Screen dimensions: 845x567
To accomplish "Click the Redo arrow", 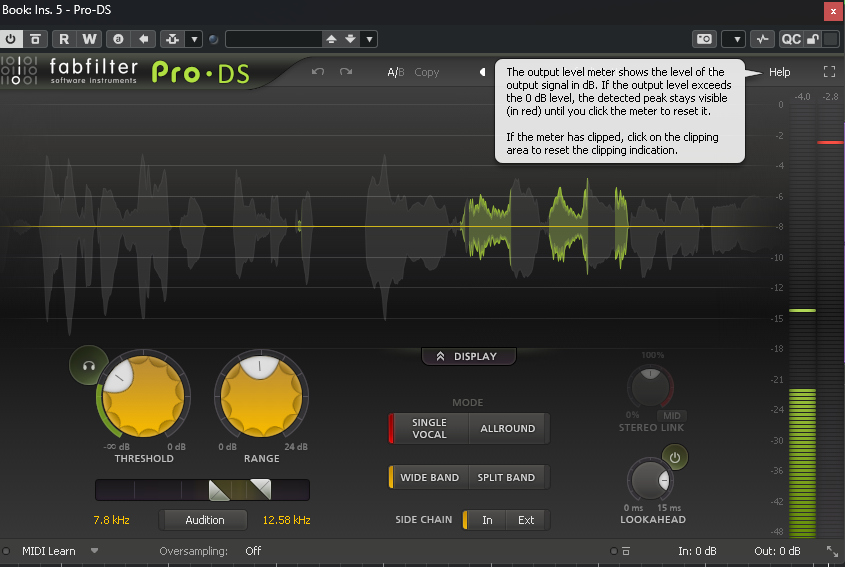I will pos(346,72).
